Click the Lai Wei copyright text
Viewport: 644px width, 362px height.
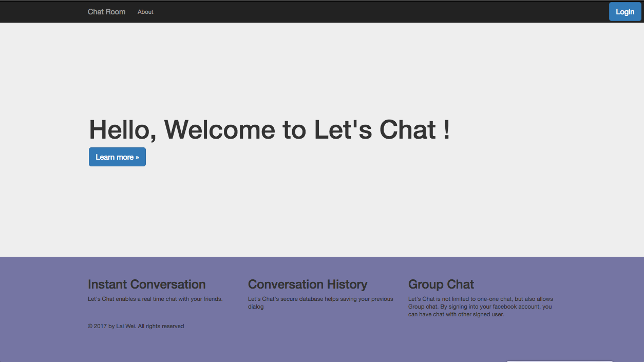[136, 326]
